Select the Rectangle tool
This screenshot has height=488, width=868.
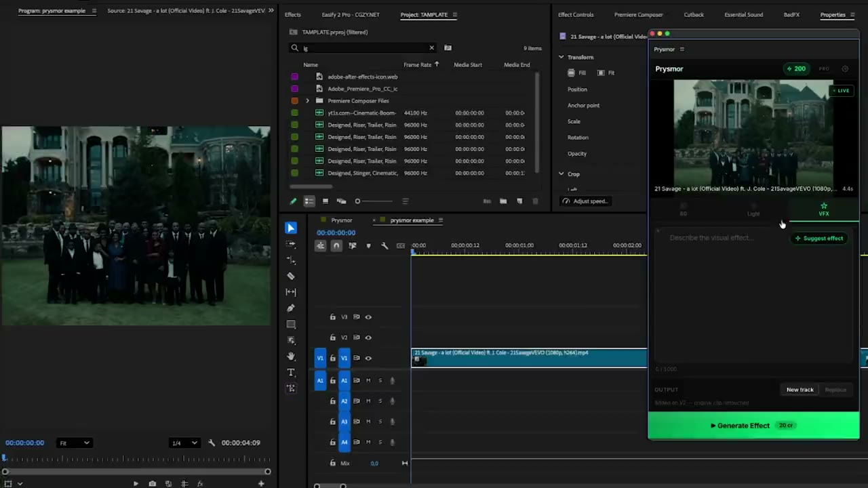[291, 325]
